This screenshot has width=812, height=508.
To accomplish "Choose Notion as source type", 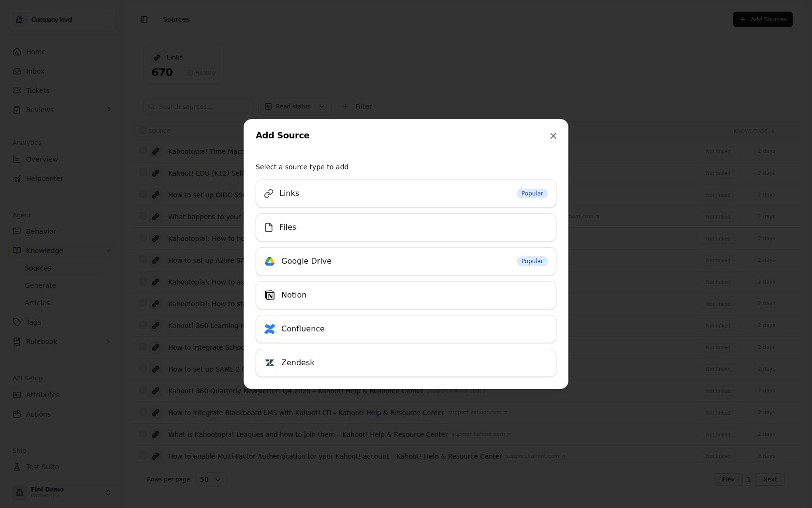I will click(x=406, y=295).
